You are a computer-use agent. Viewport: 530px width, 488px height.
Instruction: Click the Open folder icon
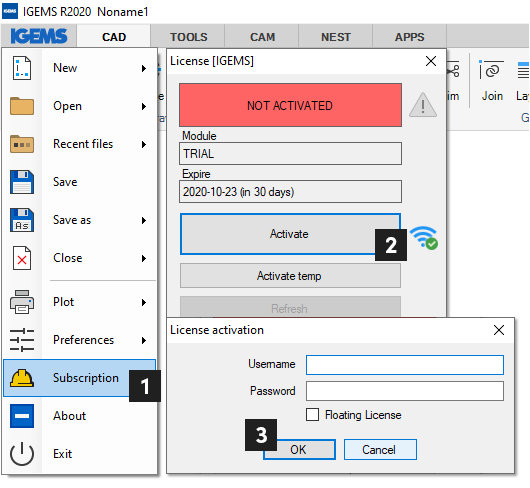22,106
